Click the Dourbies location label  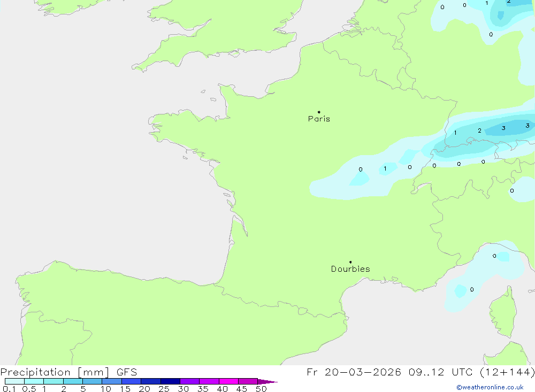coord(350,269)
